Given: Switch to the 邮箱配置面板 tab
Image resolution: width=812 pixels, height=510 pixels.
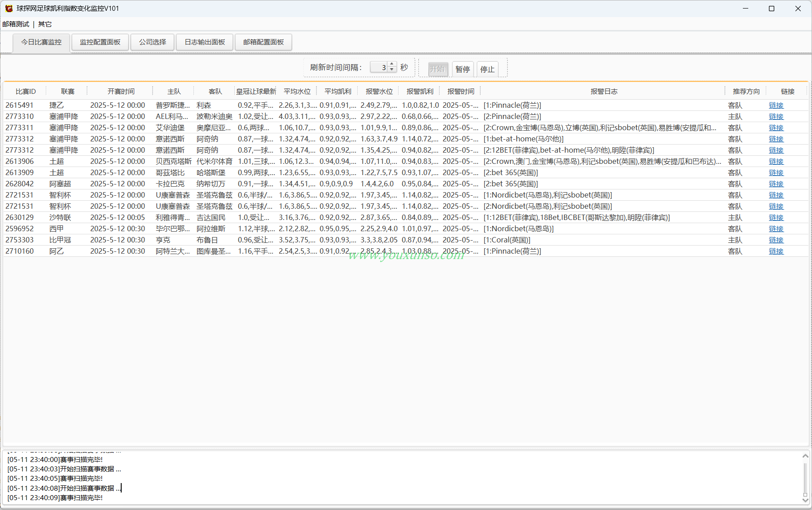Looking at the screenshot, I should click(x=263, y=42).
